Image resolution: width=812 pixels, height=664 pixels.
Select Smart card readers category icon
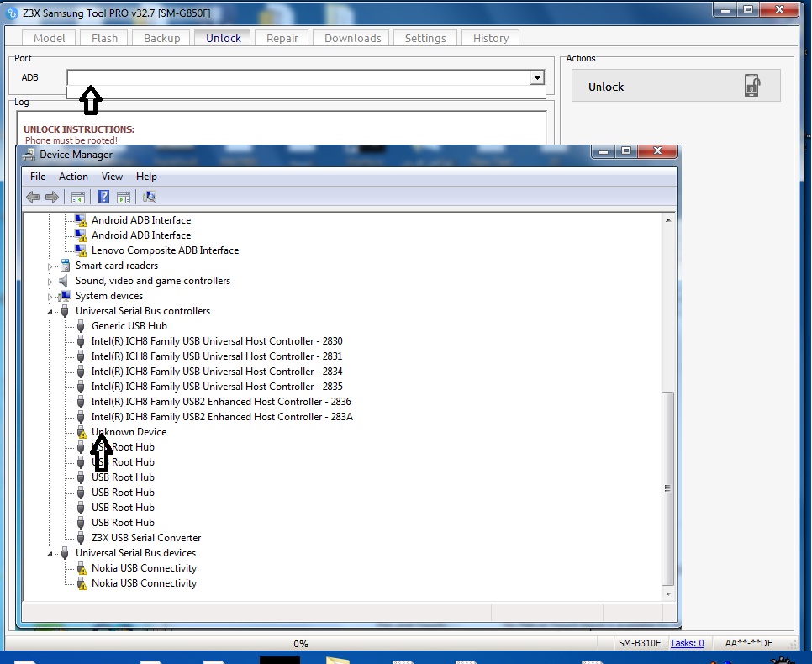point(65,266)
